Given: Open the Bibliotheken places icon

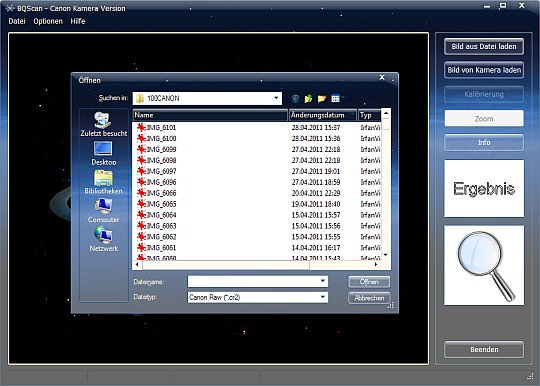Looking at the screenshot, I should [x=103, y=182].
